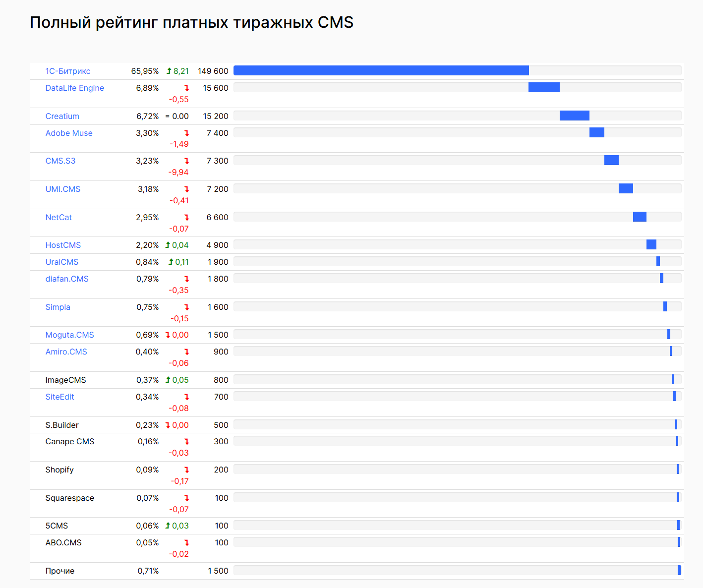Image resolution: width=703 pixels, height=588 pixels.
Task: Click the red down arrow in UMI.CMS row
Action: [186, 189]
